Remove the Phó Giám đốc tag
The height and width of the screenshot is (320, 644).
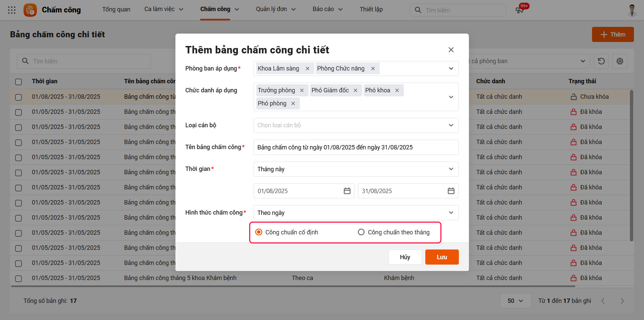pos(356,90)
